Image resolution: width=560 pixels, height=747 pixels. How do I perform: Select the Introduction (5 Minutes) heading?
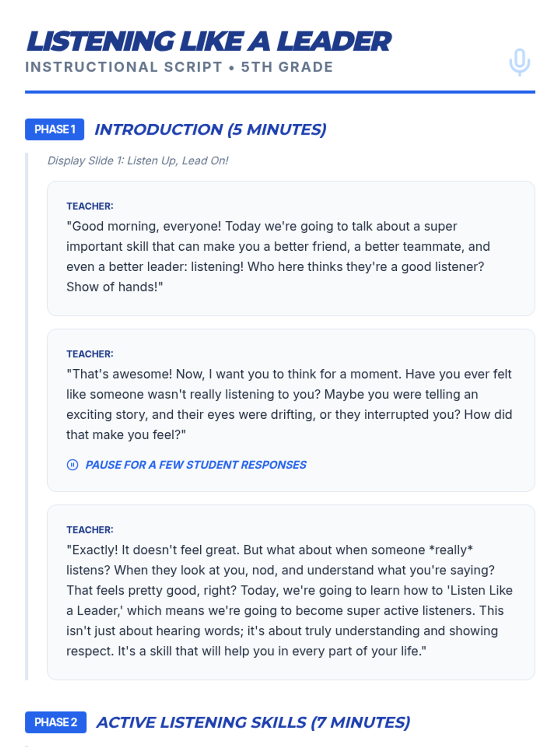tap(210, 129)
